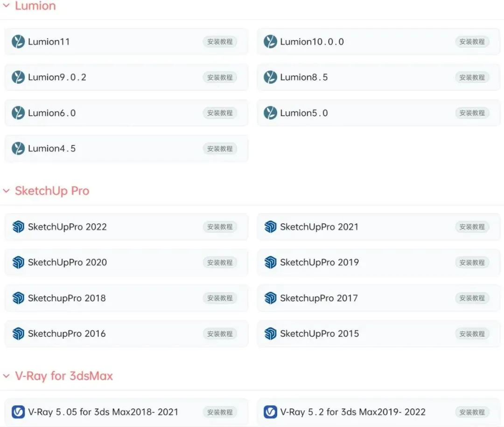Screen dimensions: 504x427
Task: Click the Lumion4.5 logo icon
Action: [x=18, y=149]
